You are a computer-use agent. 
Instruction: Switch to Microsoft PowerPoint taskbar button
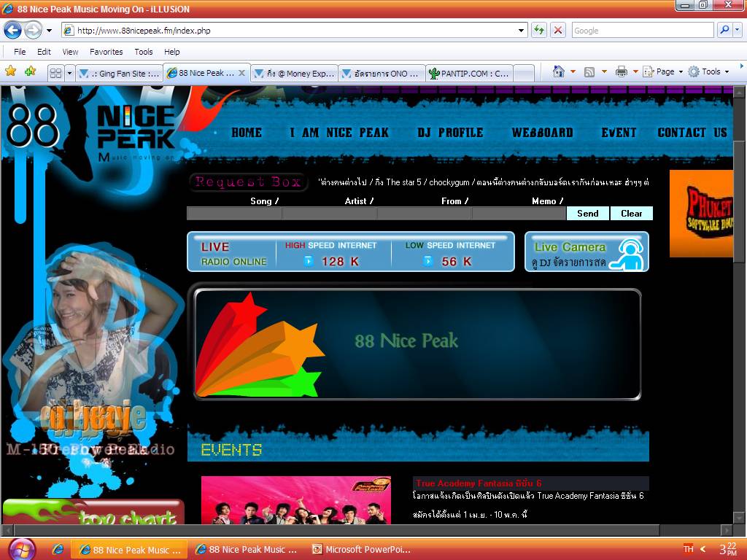[x=362, y=550]
